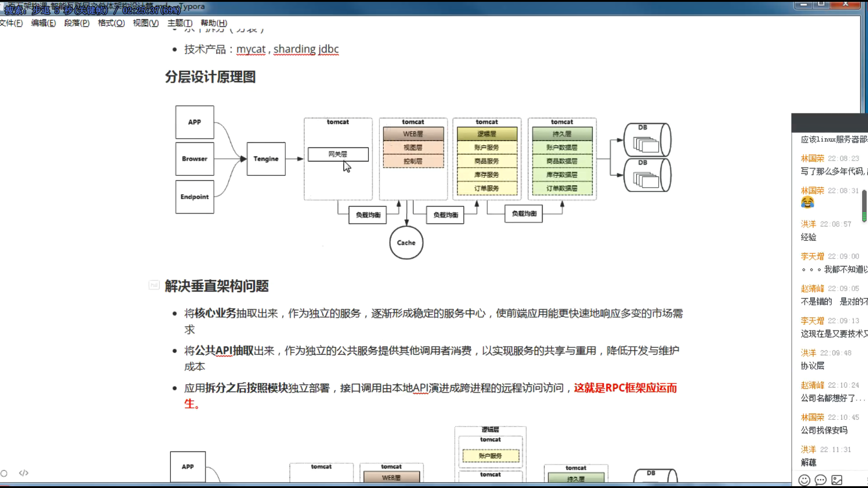Click the sidebar toggle circle icon

coord(4,473)
